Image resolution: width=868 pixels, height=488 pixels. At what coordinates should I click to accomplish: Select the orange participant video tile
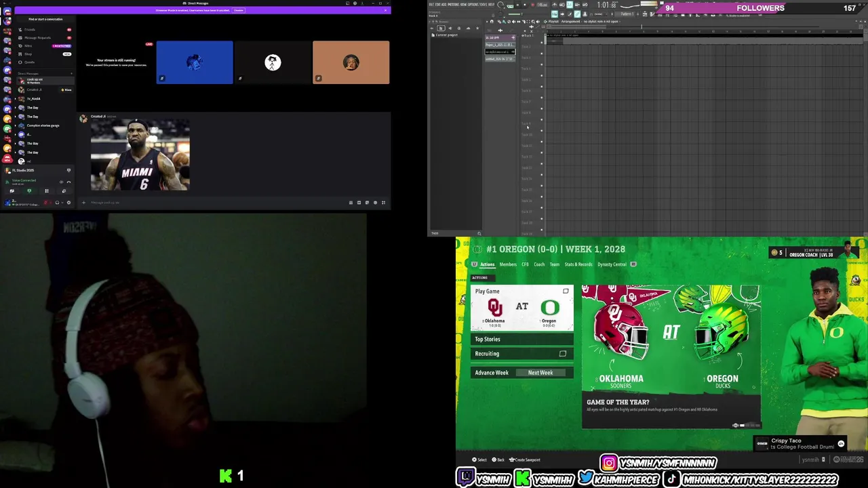[351, 62]
